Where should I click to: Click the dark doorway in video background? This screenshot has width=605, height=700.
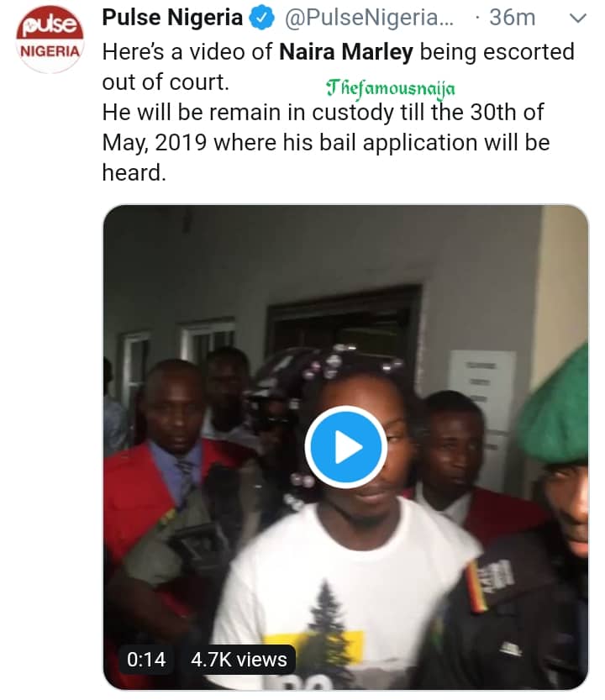[343, 317]
